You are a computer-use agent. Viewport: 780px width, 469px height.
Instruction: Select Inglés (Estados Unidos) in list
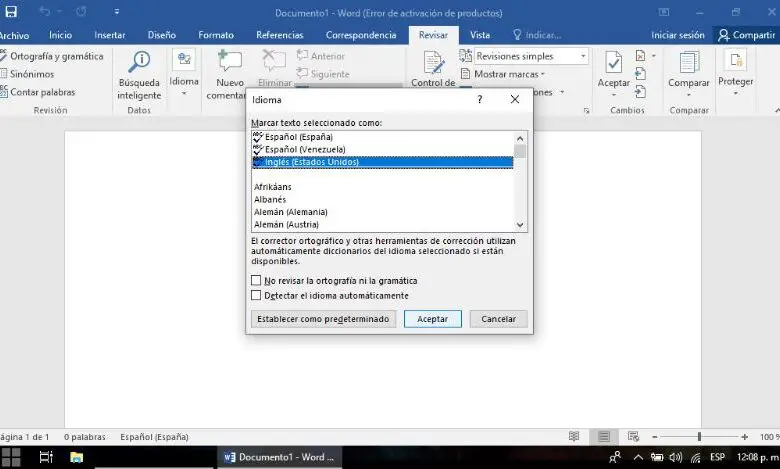(x=382, y=162)
